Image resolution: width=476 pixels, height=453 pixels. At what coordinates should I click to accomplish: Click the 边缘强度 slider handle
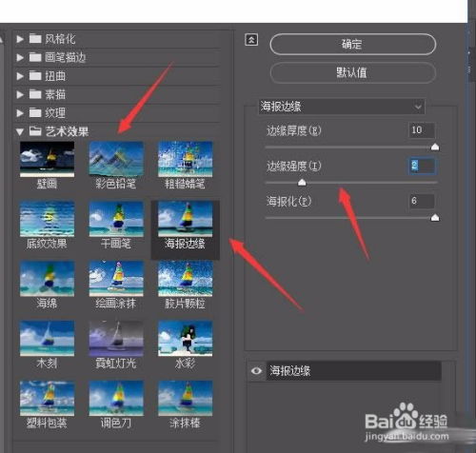302,183
